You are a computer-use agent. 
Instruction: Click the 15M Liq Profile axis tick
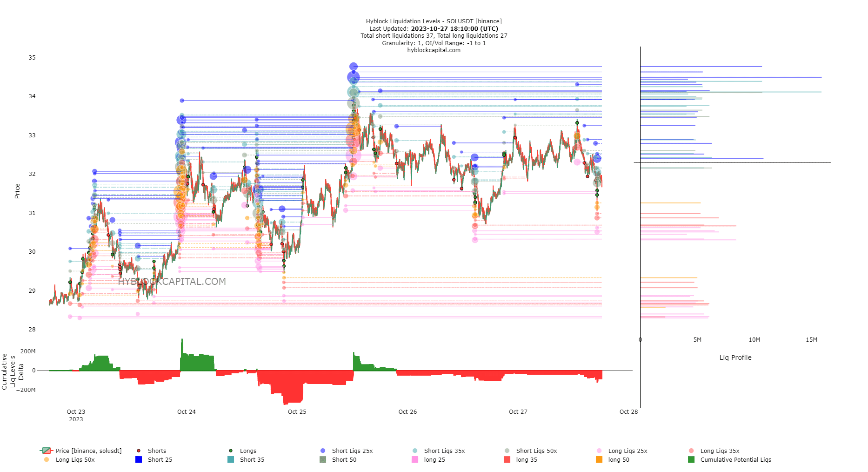(x=812, y=340)
